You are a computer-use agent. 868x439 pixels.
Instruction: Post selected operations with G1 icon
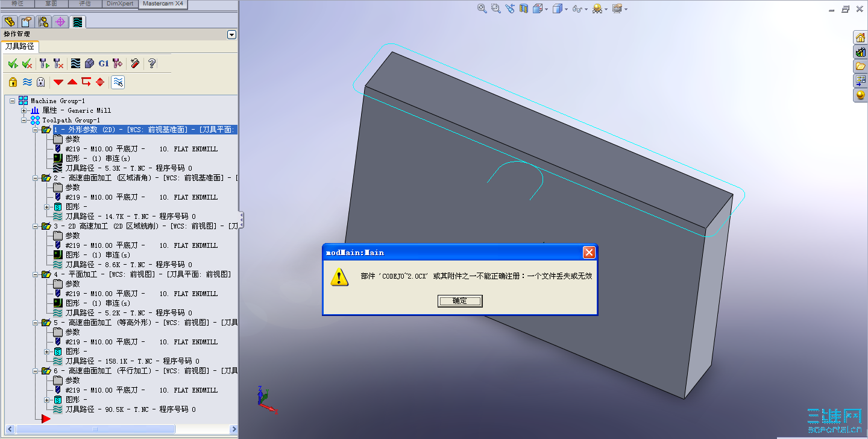[x=103, y=63]
